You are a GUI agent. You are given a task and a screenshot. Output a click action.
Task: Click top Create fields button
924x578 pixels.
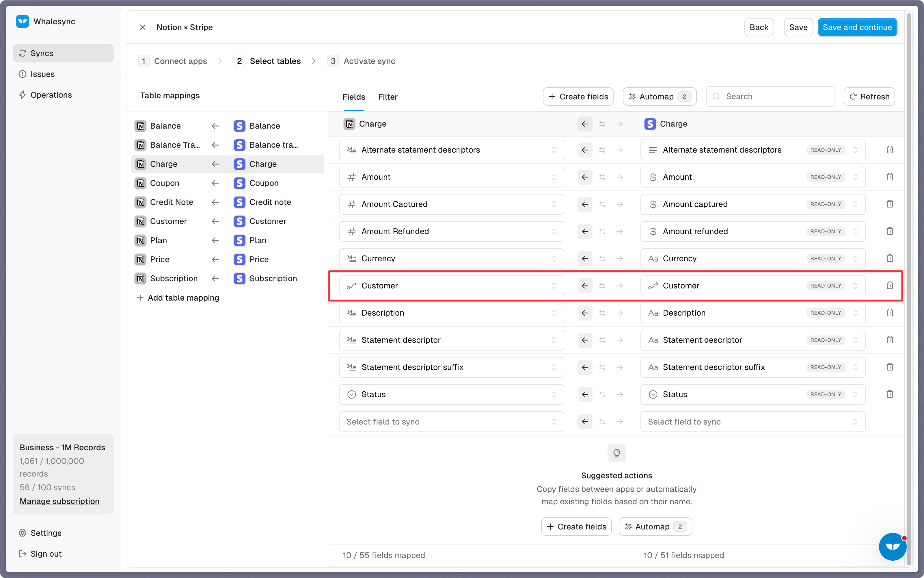click(578, 97)
